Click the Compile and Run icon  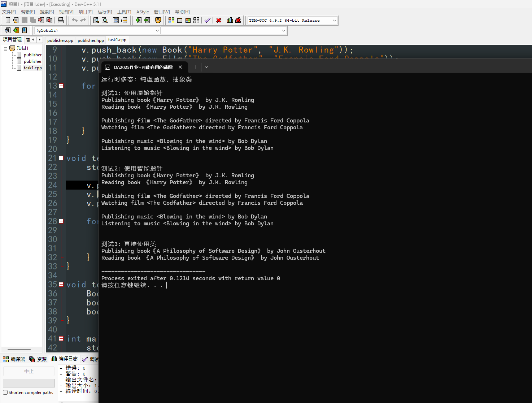tap(188, 20)
